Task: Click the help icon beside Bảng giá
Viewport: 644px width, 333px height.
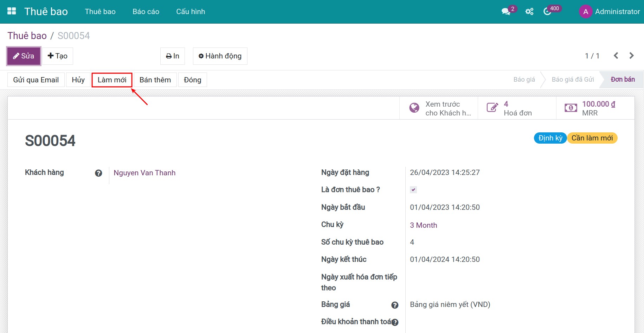Action: tap(395, 305)
